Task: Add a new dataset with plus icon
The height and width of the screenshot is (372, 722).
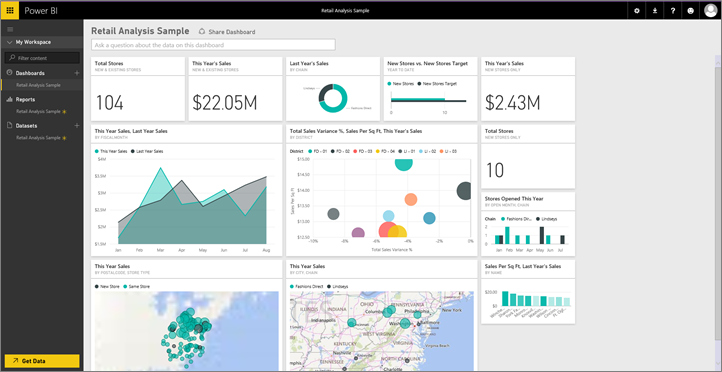Action: pos(77,125)
